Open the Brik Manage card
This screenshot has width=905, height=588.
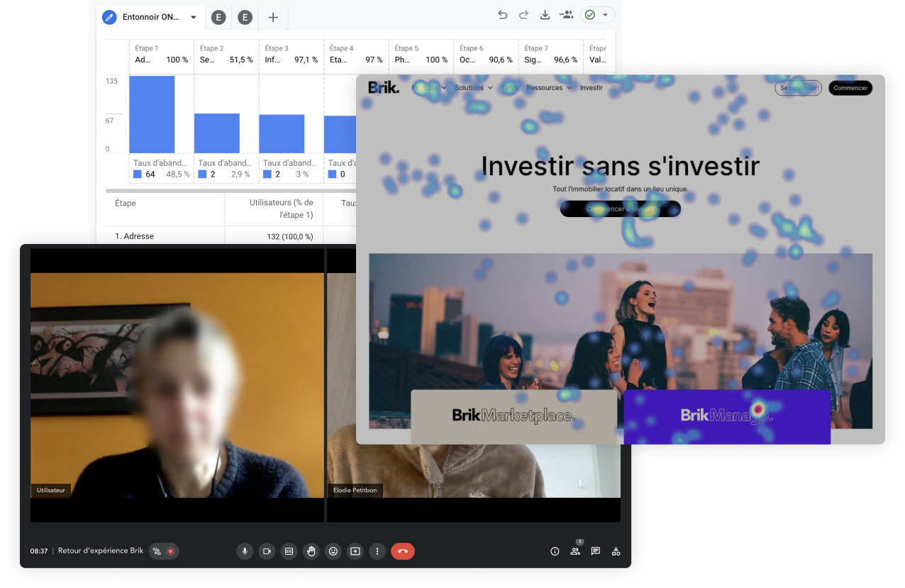[727, 416]
